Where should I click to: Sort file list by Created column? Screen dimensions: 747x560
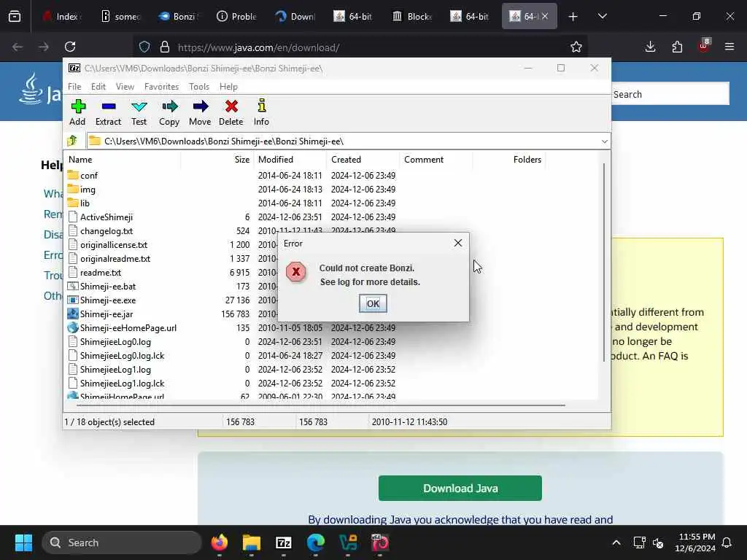363,160
